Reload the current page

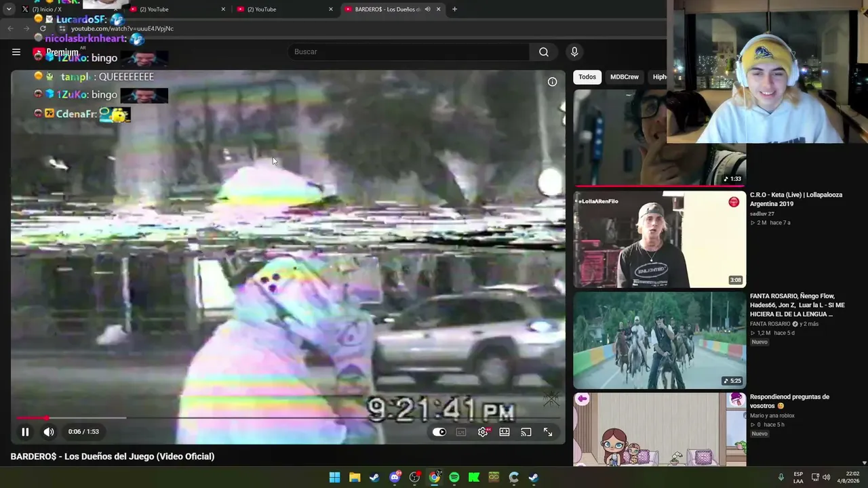point(43,28)
